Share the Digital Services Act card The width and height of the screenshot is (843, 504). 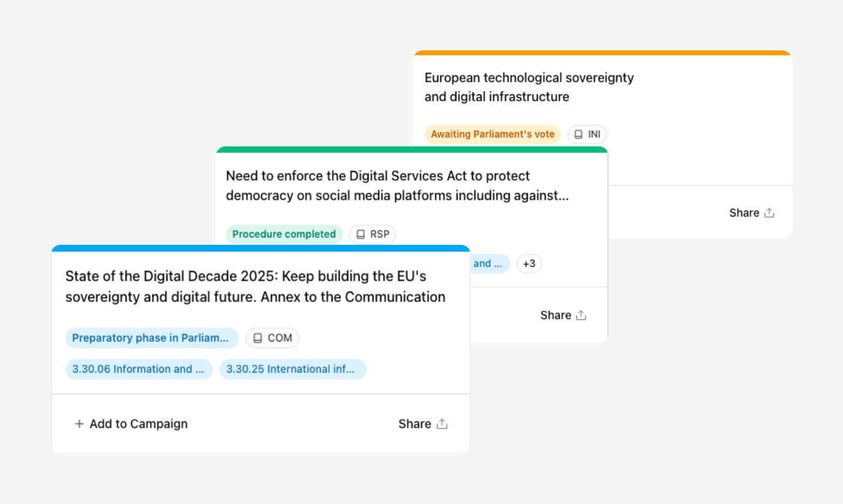(x=563, y=315)
